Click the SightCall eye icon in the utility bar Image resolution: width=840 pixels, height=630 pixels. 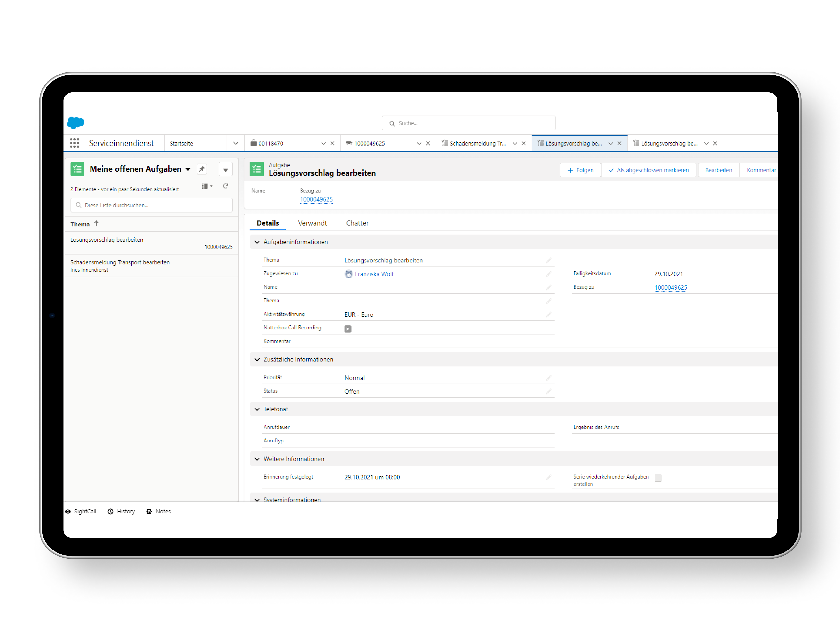pyautogui.click(x=68, y=512)
